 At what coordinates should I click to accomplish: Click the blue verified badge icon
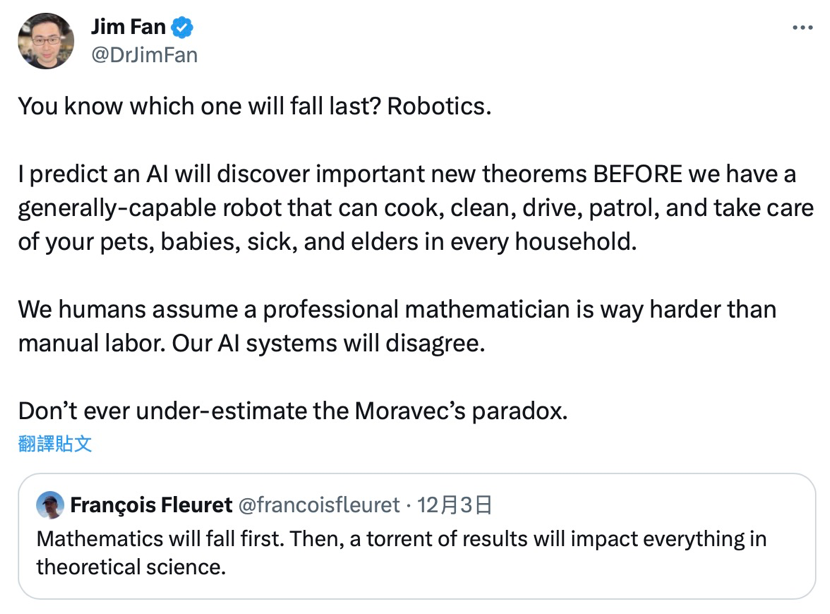(183, 28)
